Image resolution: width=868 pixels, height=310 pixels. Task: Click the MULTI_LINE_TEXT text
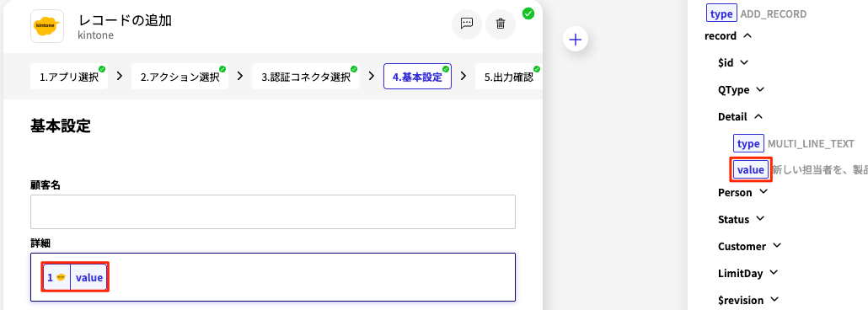(811, 144)
